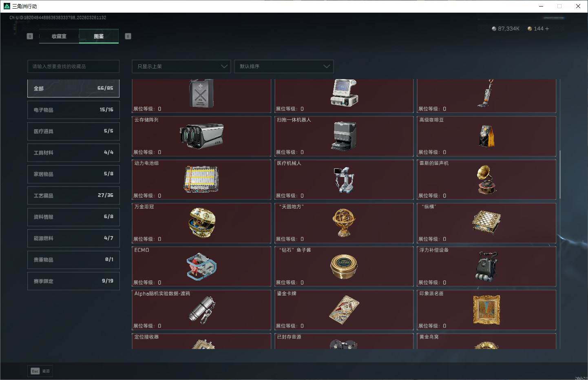
Task: Select the "天圆地方" armillary sphere icon
Action: tap(344, 223)
